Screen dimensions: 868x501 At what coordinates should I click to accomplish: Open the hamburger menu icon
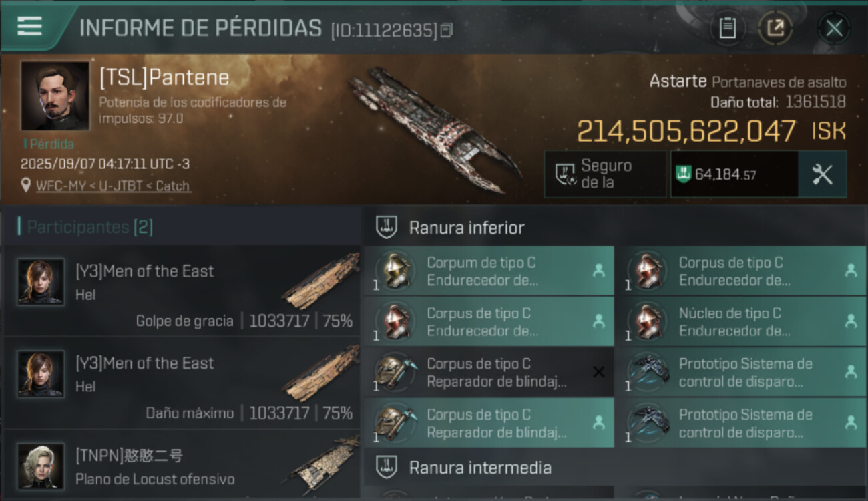(x=29, y=26)
